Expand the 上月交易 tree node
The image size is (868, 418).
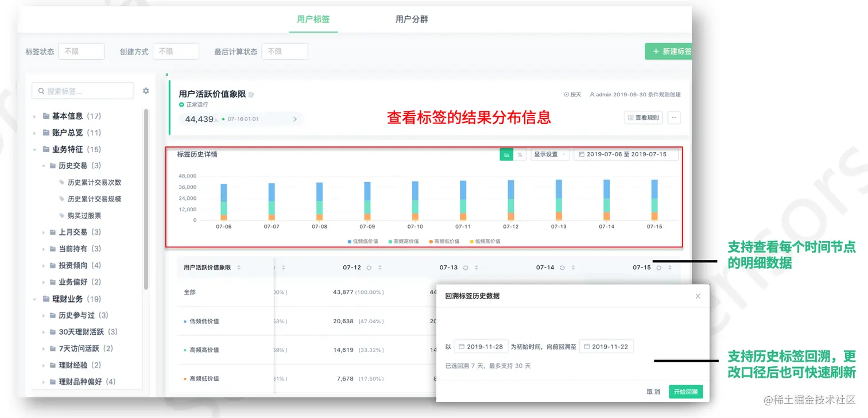point(44,233)
